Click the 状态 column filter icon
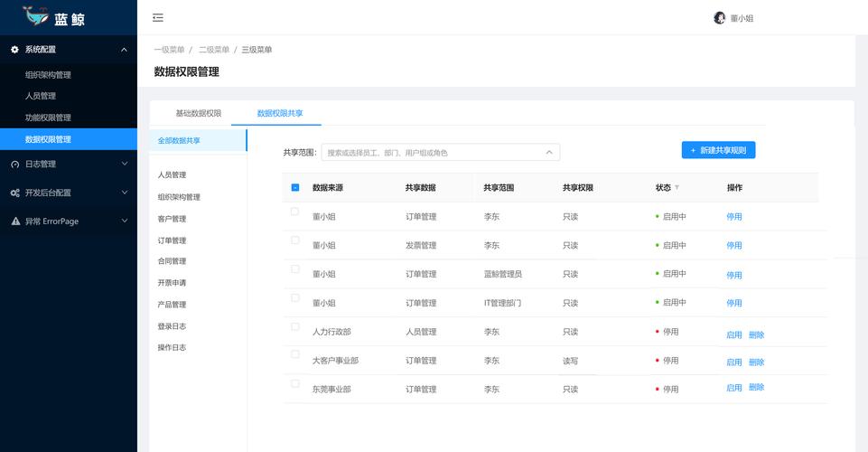868x452 pixels. [x=677, y=187]
